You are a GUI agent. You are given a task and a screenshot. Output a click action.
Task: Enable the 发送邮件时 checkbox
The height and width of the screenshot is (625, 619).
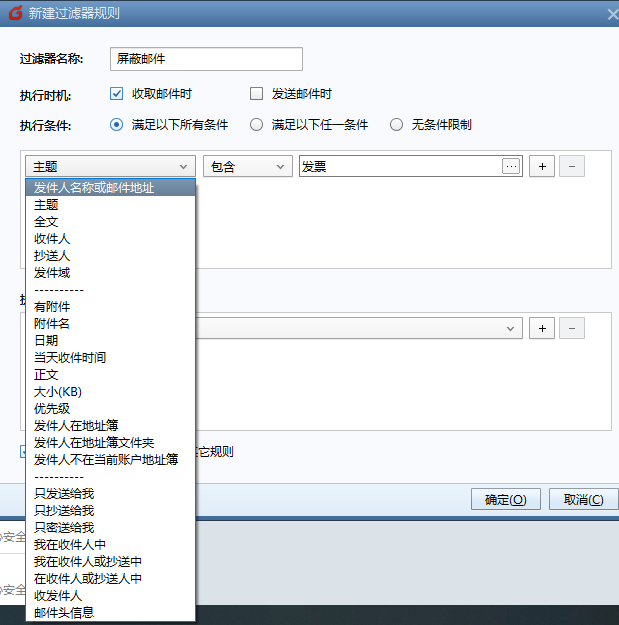pos(256,94)
